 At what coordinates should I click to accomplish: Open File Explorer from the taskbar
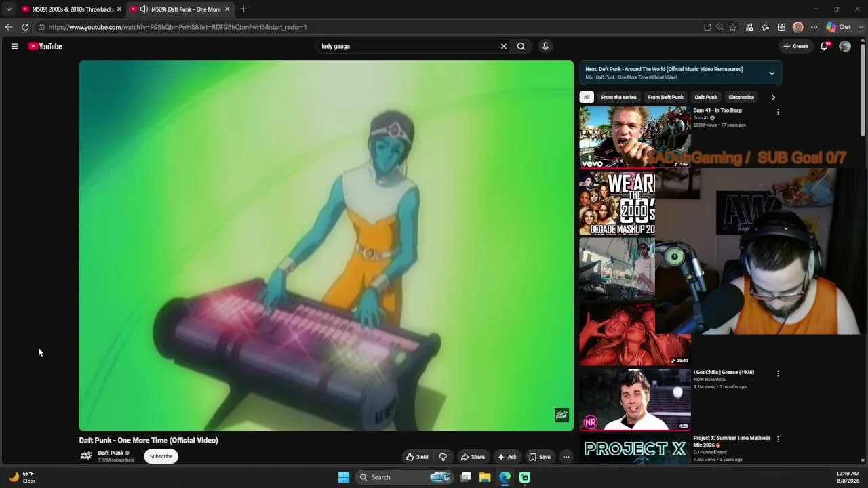[485, 477]
